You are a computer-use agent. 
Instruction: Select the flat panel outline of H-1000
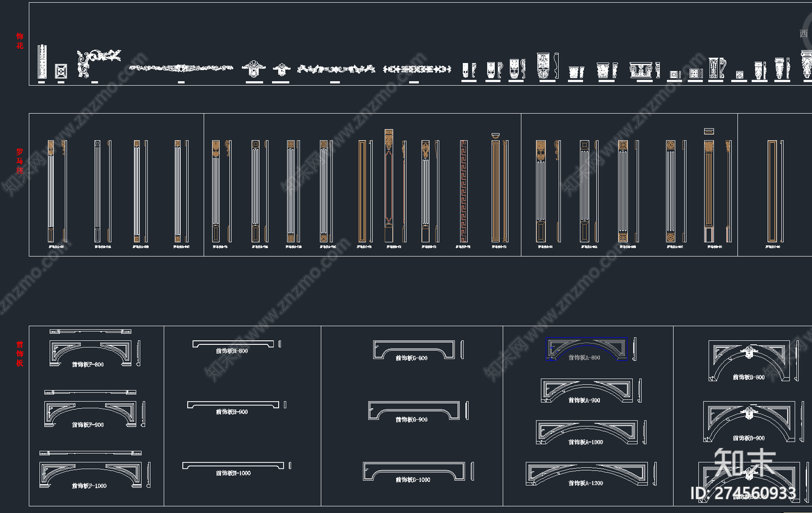pos(233,466)
